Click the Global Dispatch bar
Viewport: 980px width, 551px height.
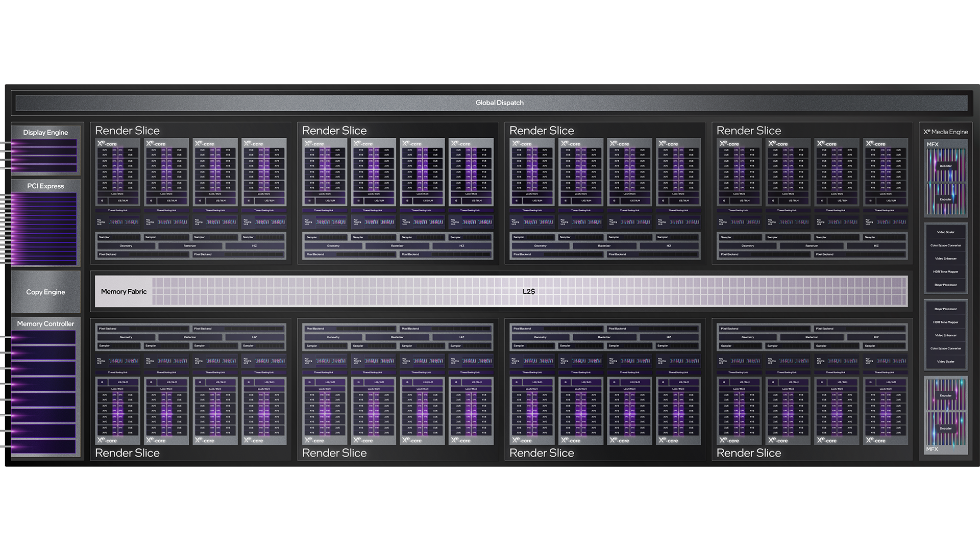(x=499, y=103)
